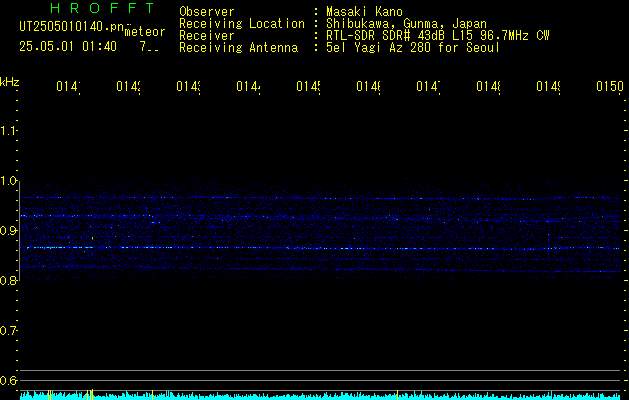Viewport: 629px width, 400px height.
Task: Click the 0144 time marker
Action: click(x=248, y=86)
